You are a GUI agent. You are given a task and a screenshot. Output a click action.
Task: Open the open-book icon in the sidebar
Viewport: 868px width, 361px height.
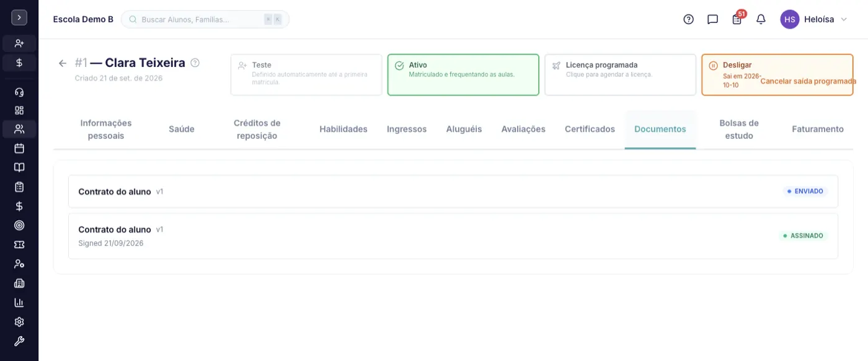[x=19, y=167]
